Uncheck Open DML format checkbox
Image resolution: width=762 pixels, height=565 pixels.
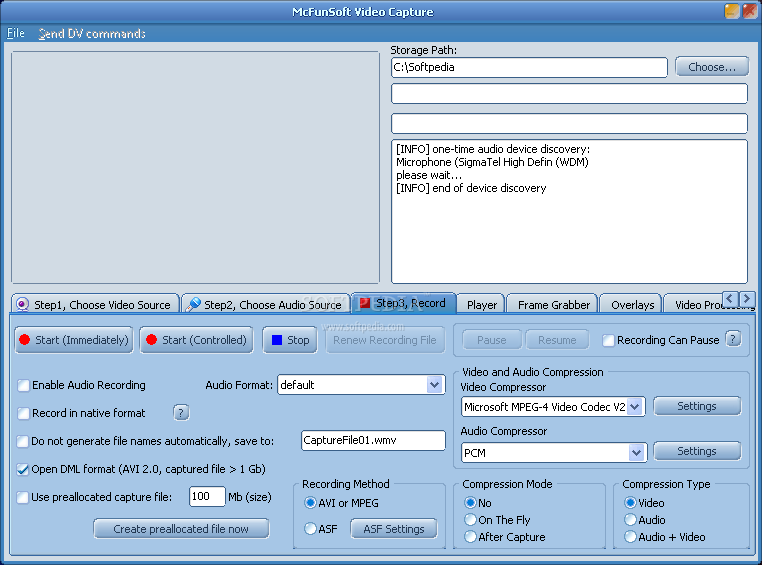(x=22, y=469)
